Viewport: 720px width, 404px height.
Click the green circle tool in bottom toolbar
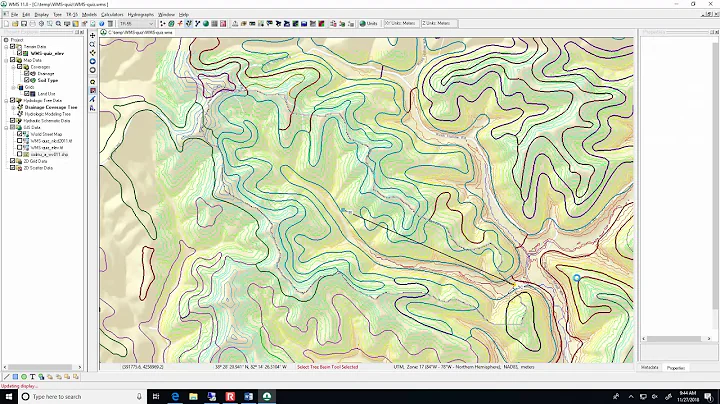[x=24, y=377]
